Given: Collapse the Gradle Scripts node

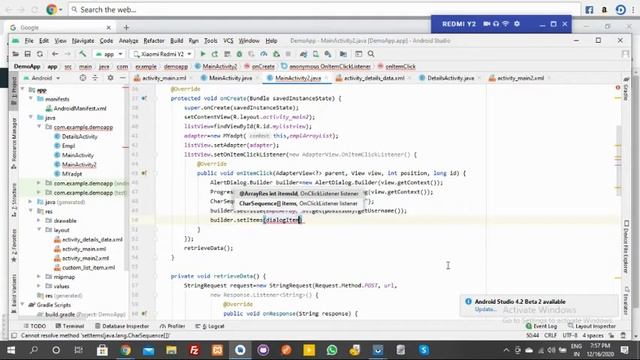Looking at the screenshot, I should click(x=23, y=304).
